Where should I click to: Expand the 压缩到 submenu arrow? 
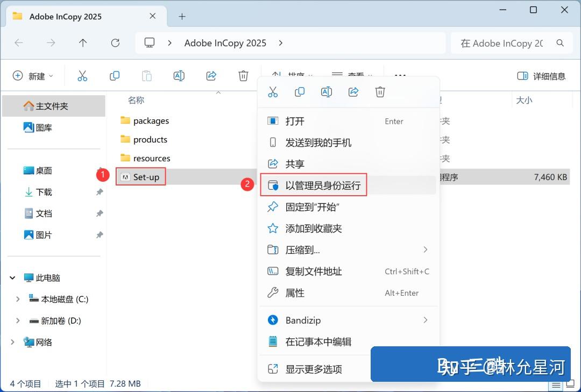click(426, 250)
